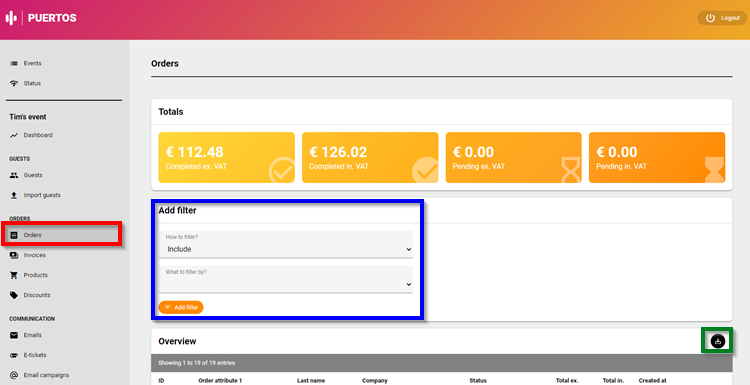Image resolution: width=750 pixels, height=385 pixels.
Task: Click the Logout power icon
Action: (710, 18)
